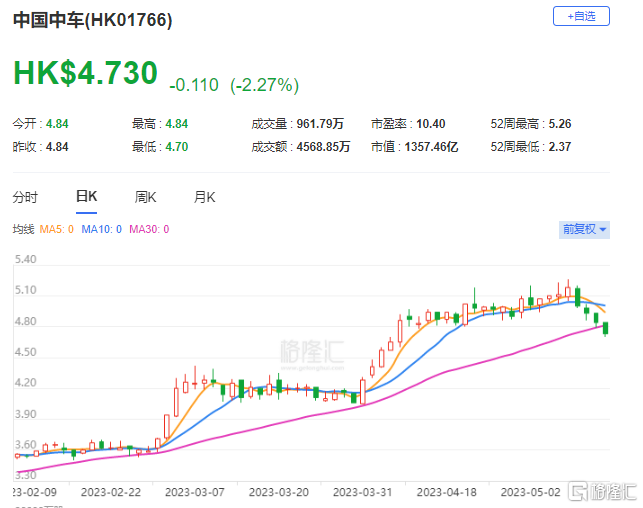643x508 pixels.
Task: Click the 2023-05-02 date axis label
Action: point(531,492)
